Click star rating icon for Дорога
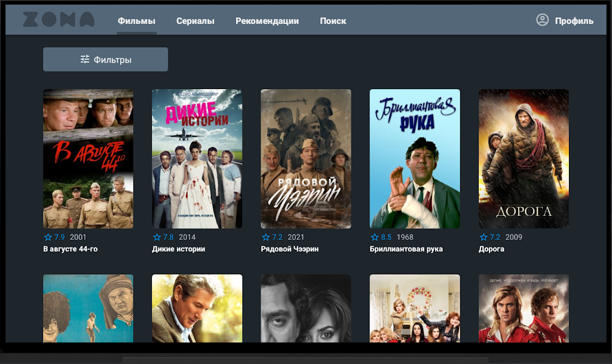This screenshot has width=612, height=364. (x=484, y=237)
